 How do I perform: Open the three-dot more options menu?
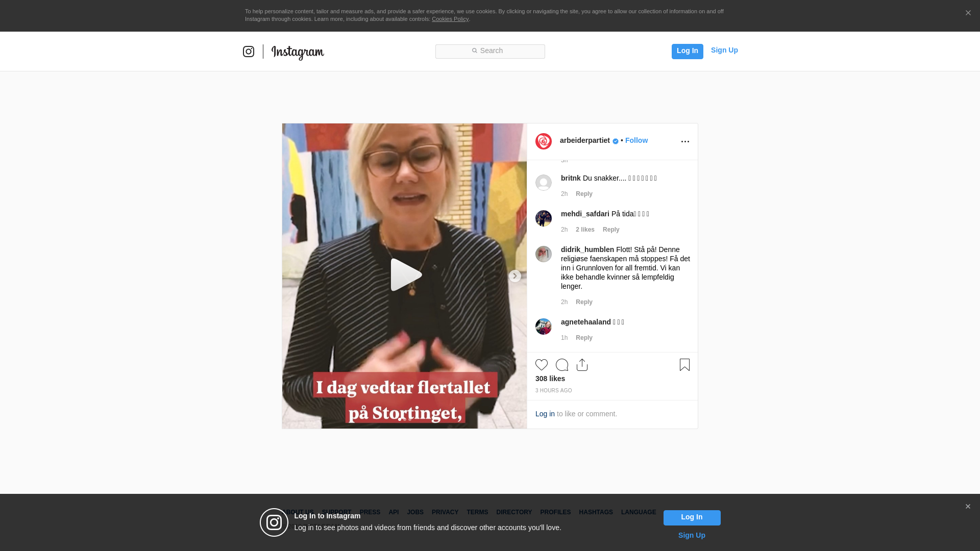(685, 141)
